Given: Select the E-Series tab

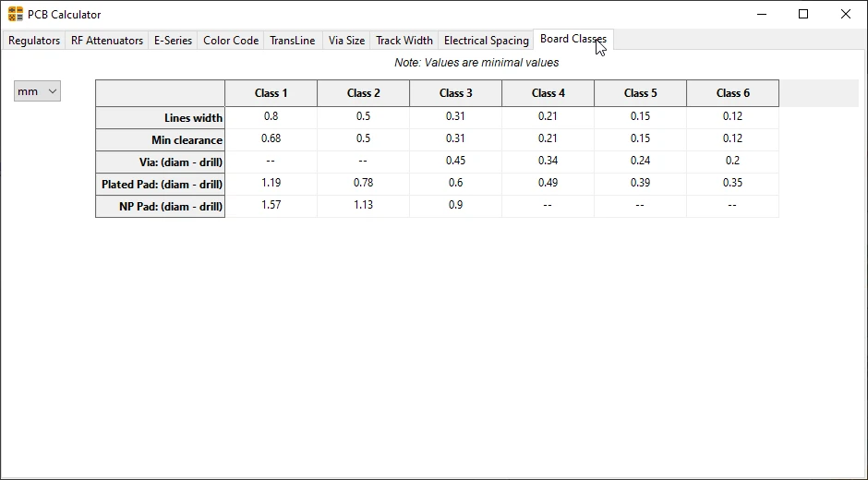Looking at the screenshot, I should tap(173, 41).
